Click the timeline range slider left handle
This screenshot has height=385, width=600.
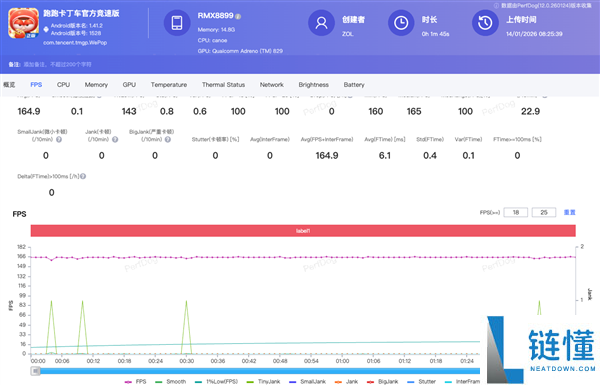[36, 371]
